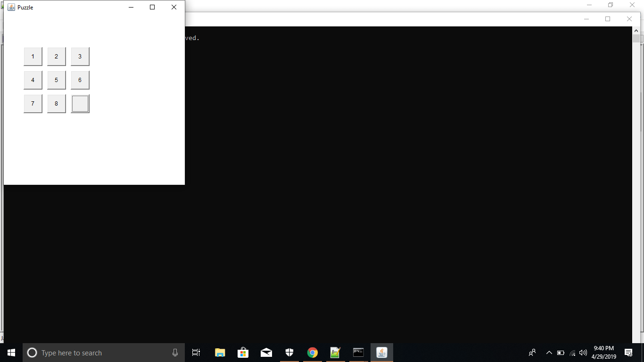
Task: Open Microsoft Store from the taskbar
Action: [x=243, y=352]
